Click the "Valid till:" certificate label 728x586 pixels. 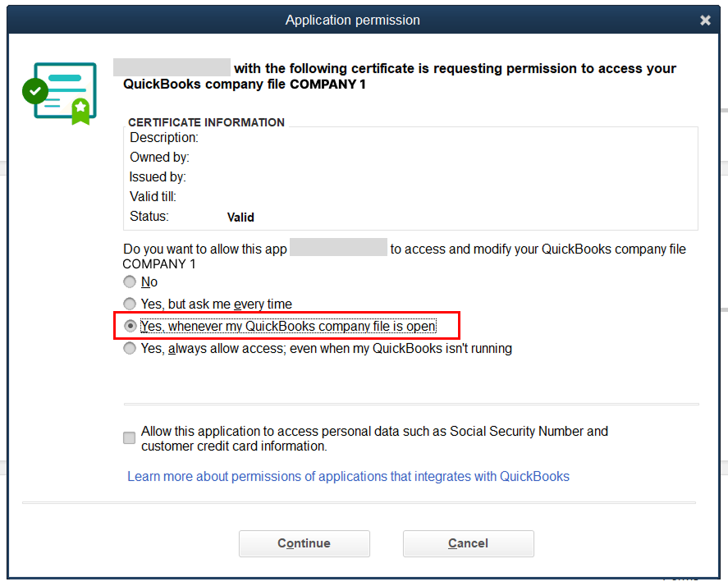pos(153,197)
